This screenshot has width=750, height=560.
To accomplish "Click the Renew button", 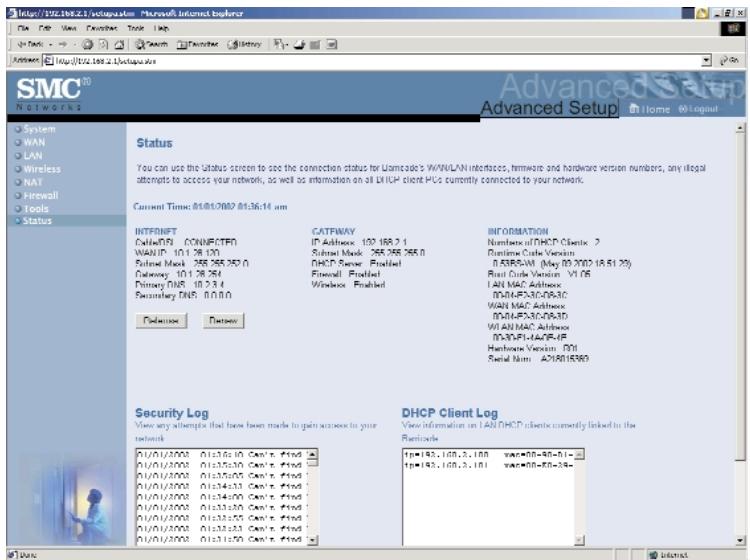I will (223, 320).
